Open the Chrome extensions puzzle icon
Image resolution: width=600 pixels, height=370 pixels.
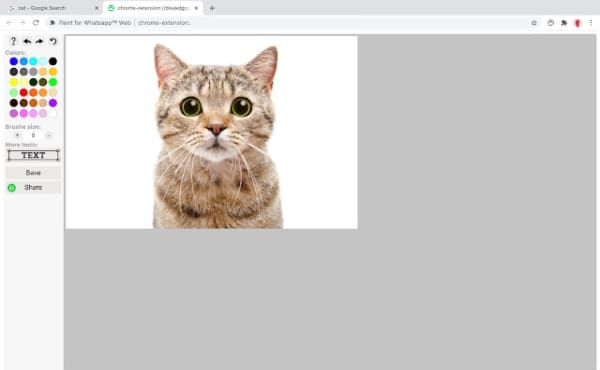coord(564,23)
